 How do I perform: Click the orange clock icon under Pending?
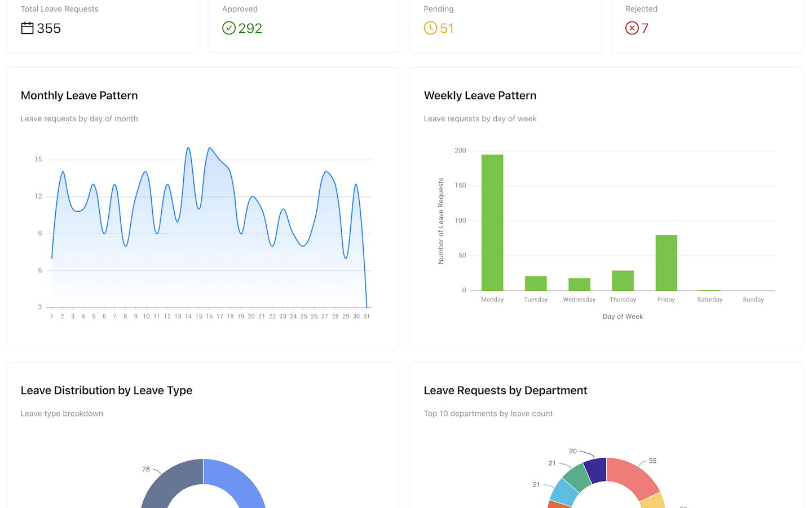click(430, 28)
